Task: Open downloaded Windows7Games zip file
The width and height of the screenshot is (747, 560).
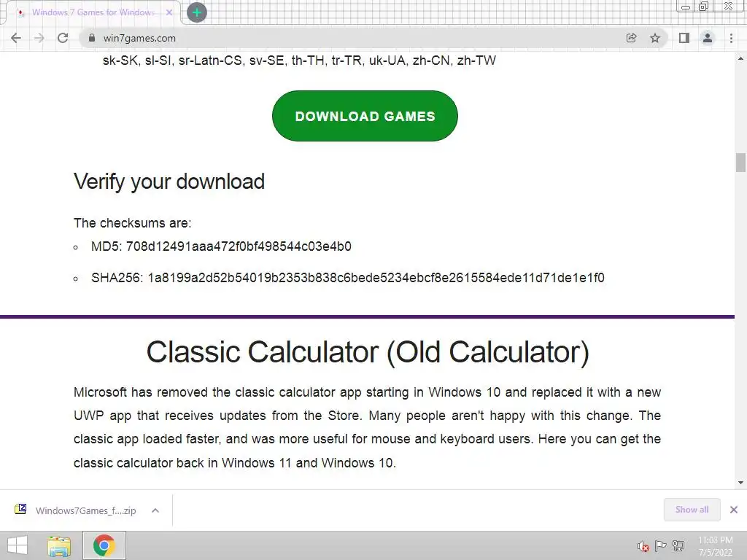Action: click(85, 510)
